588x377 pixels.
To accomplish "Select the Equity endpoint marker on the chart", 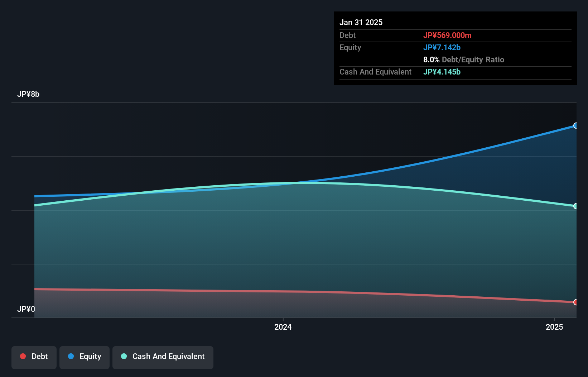I will coord(576,125).
